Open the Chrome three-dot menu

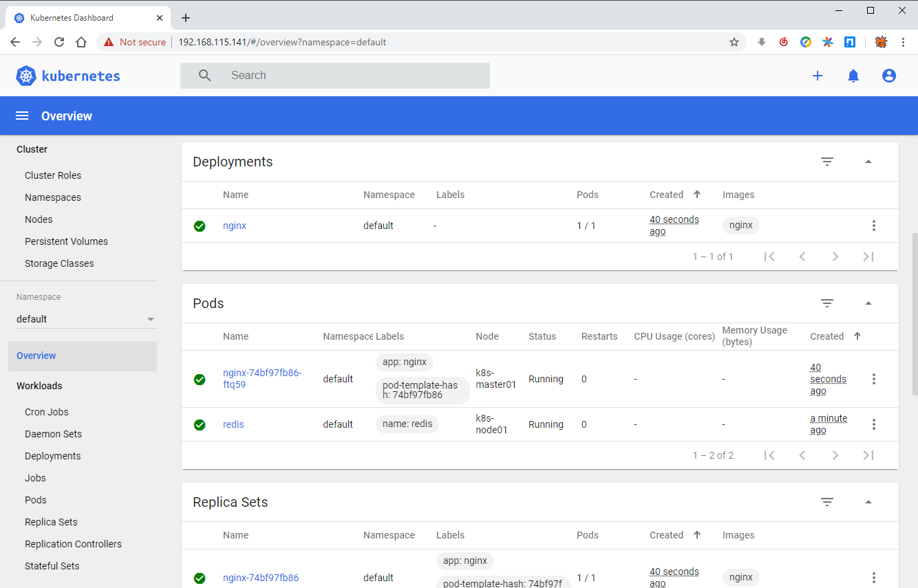tap(903, 42)
